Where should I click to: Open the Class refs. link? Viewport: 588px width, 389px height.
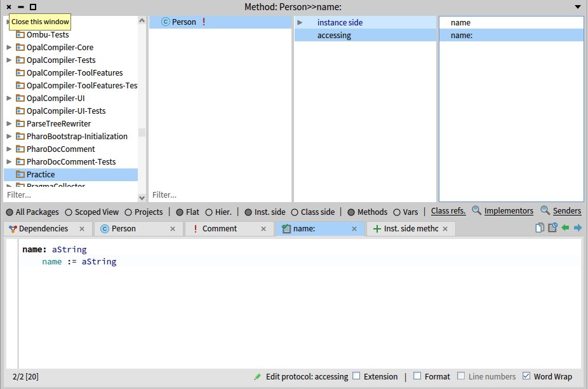pyautogui.click(x=448, y=211)
